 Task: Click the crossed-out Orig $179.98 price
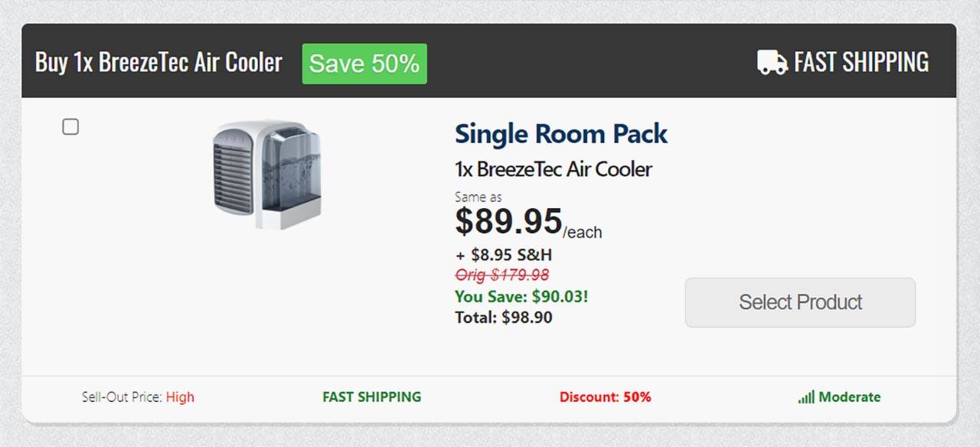[x=501, y=275]
